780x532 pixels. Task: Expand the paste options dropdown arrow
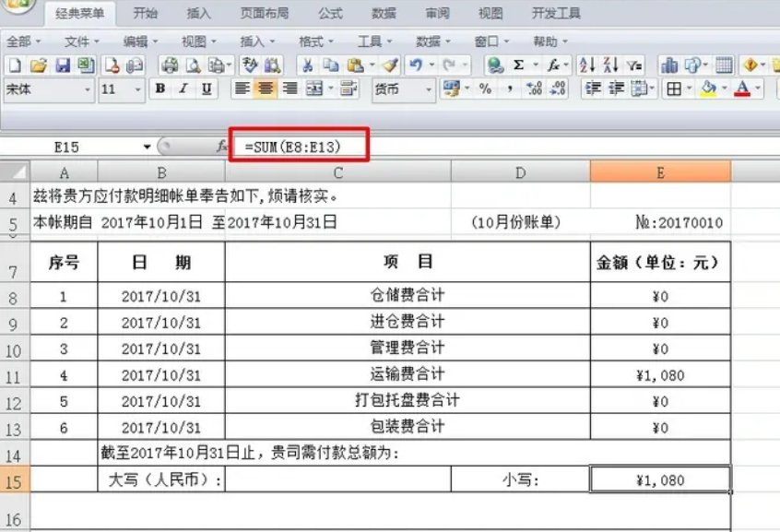click(x=372, y=65)
